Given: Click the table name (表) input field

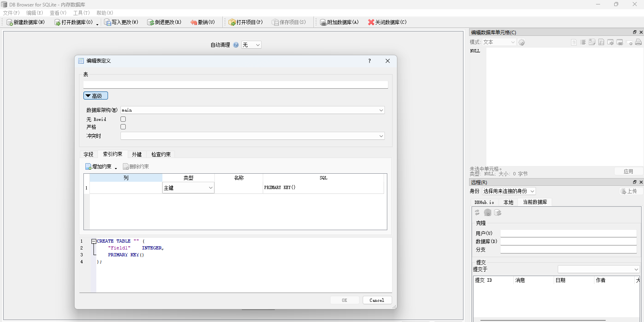Looking at the screenshot, I should point(235,85).
